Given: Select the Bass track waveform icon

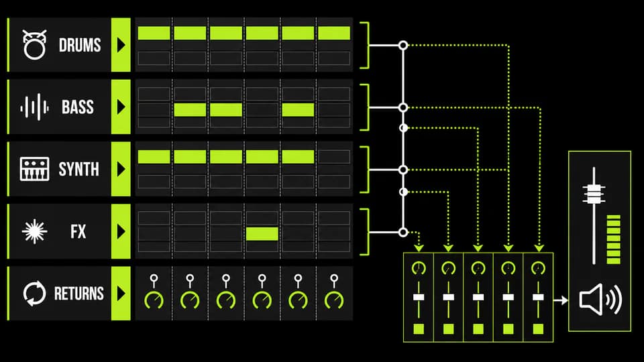Looking at the screenshot, I should [34, 107].
